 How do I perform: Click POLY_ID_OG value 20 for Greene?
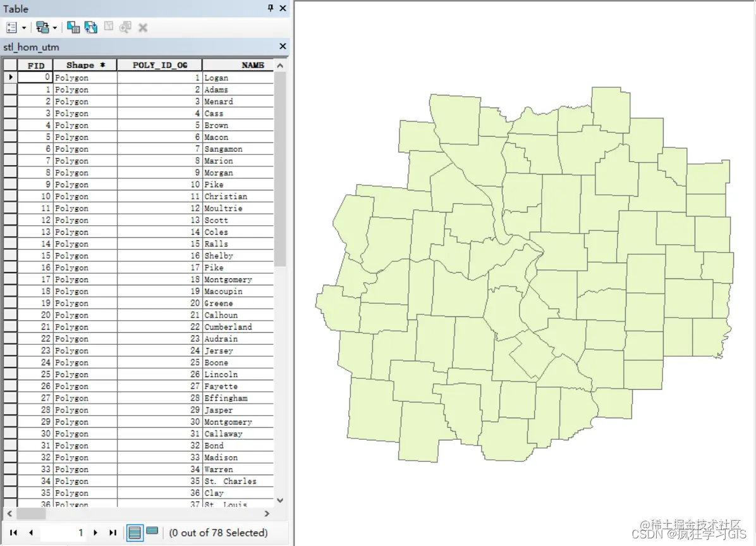[x=159, y=303]
